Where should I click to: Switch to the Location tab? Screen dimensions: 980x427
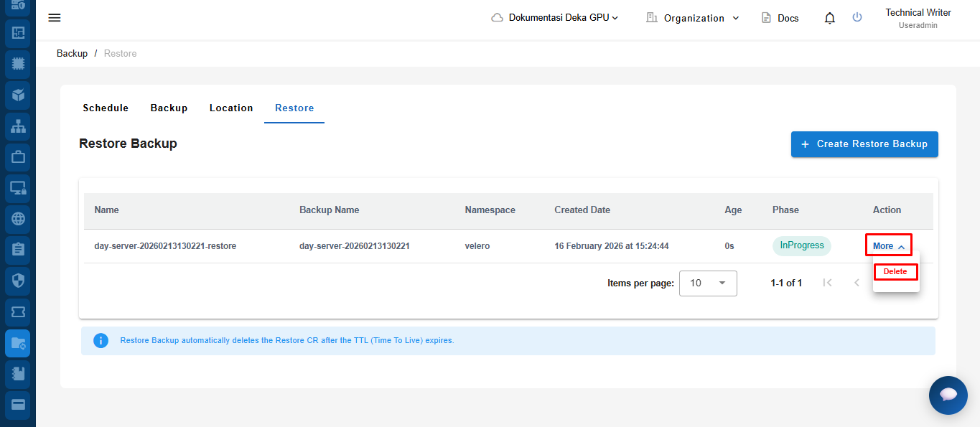coord(231,108)
